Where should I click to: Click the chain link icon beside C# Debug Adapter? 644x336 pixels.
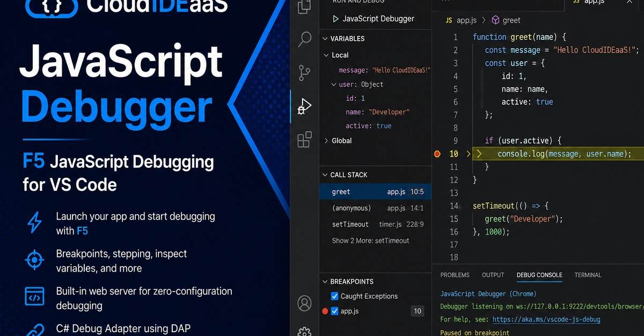[x=35, y=331]
